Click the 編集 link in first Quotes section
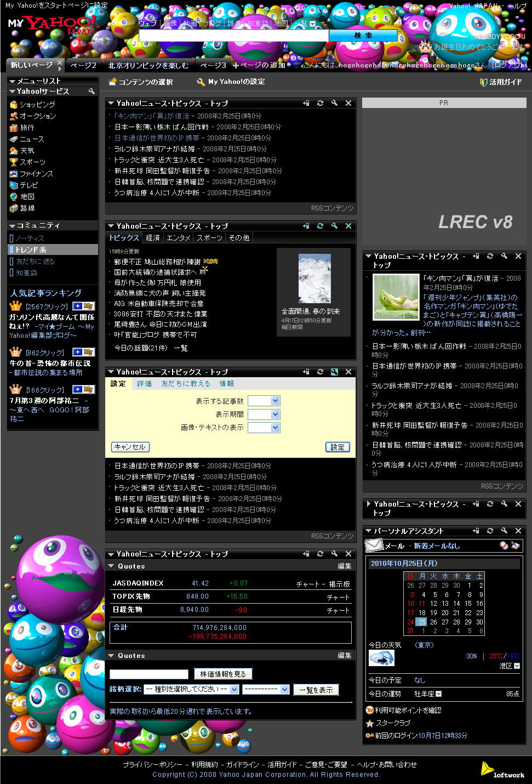 (345, 566)
